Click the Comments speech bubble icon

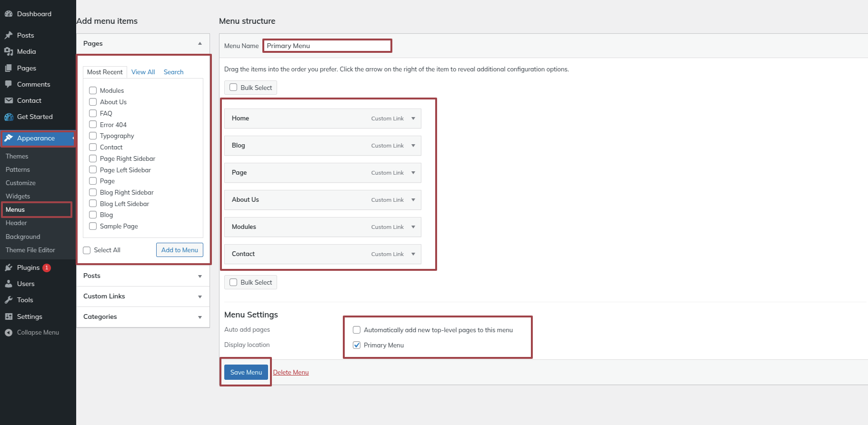tap(9, 84)
